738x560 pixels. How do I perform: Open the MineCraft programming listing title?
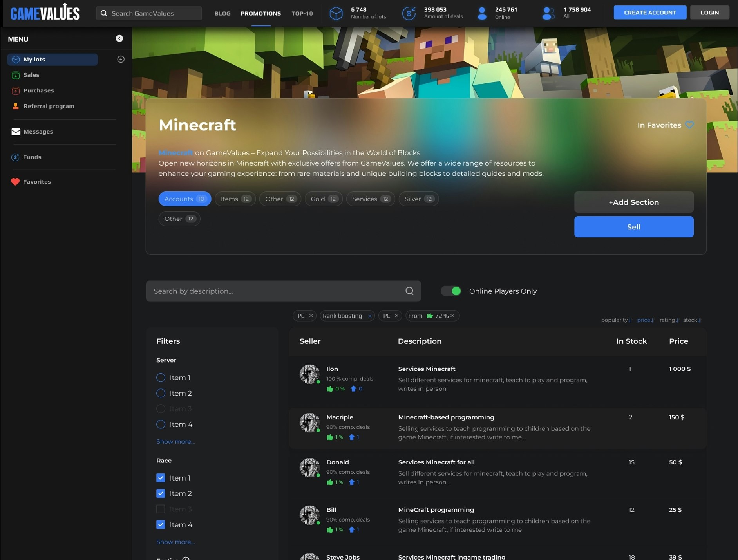coord(436,510)
